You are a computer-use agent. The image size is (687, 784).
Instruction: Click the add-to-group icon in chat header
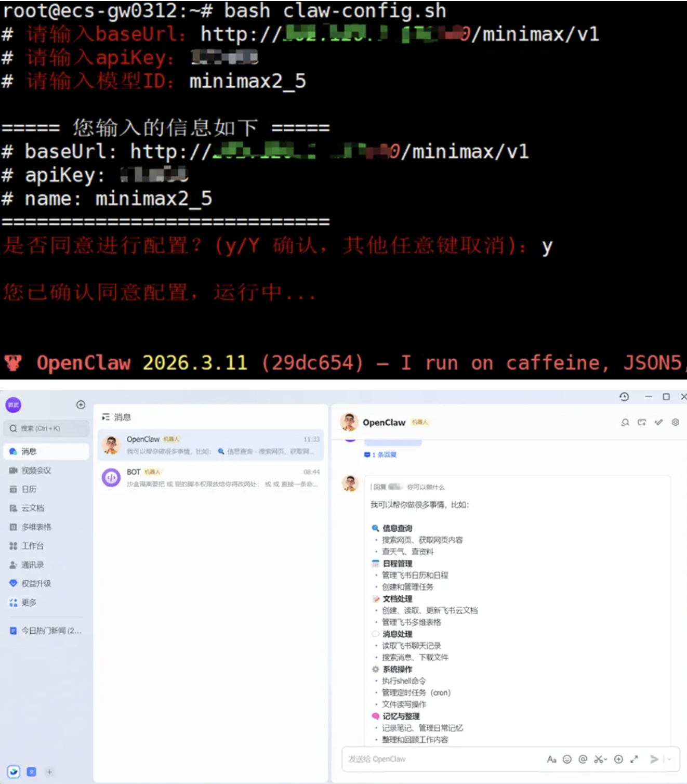click(x=642, y=422)
